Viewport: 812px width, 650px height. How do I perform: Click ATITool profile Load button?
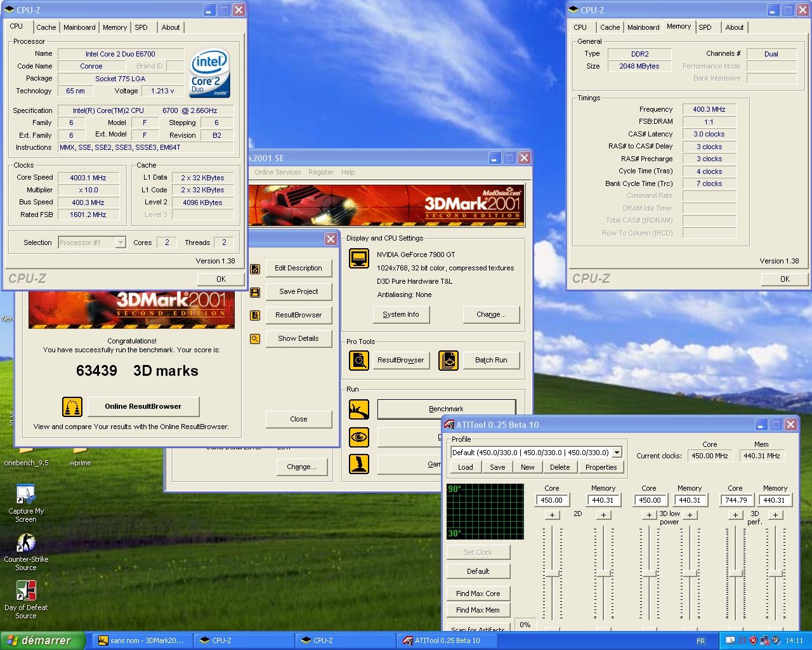point(466,467)
